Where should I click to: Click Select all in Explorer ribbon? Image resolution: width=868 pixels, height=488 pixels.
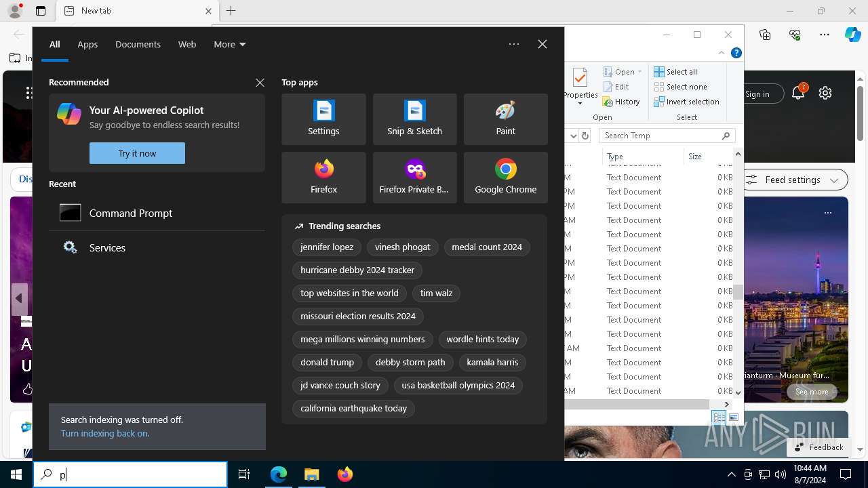pyautogui.click(x=675, y=72)
